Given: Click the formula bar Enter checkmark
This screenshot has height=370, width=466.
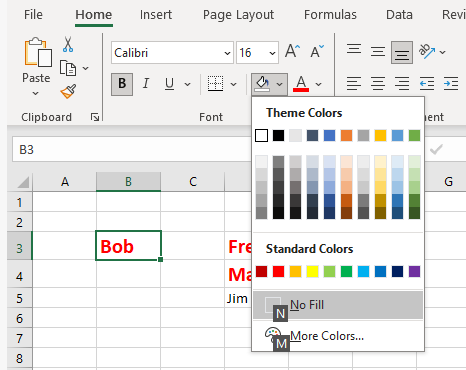Looking at the screenshot, I should pyautogui.click(x=436, y=149).
